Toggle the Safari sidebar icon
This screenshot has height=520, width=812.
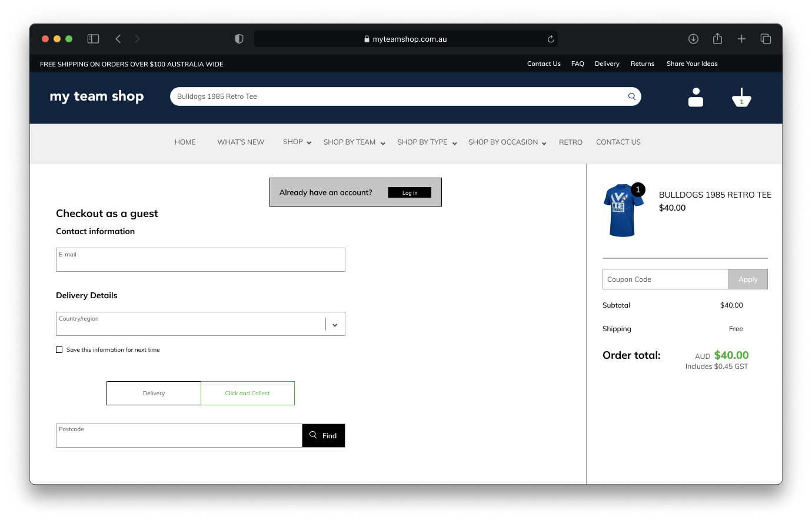click(x=93, y=39)
